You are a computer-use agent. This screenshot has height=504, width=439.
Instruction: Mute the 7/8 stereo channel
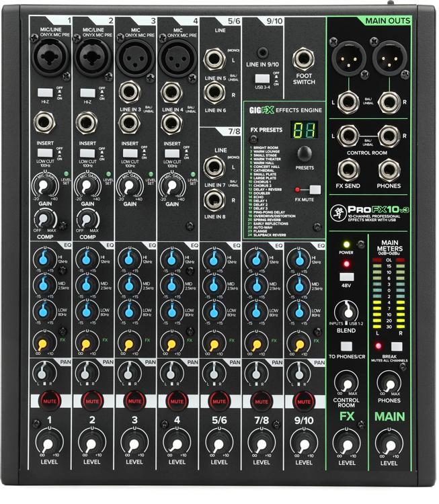tap(262, 401)
